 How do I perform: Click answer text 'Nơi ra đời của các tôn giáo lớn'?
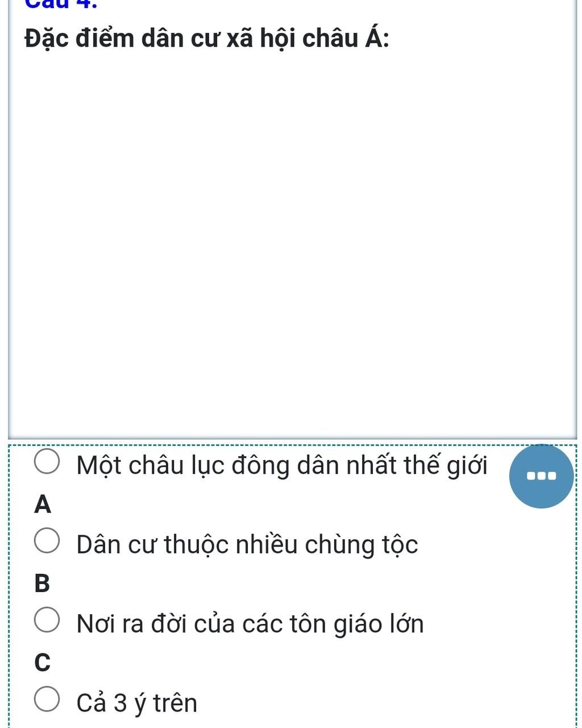(x=250, y=624)
